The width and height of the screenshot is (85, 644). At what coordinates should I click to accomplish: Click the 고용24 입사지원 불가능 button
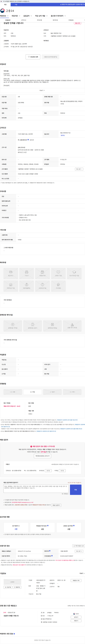coord(50,57)
